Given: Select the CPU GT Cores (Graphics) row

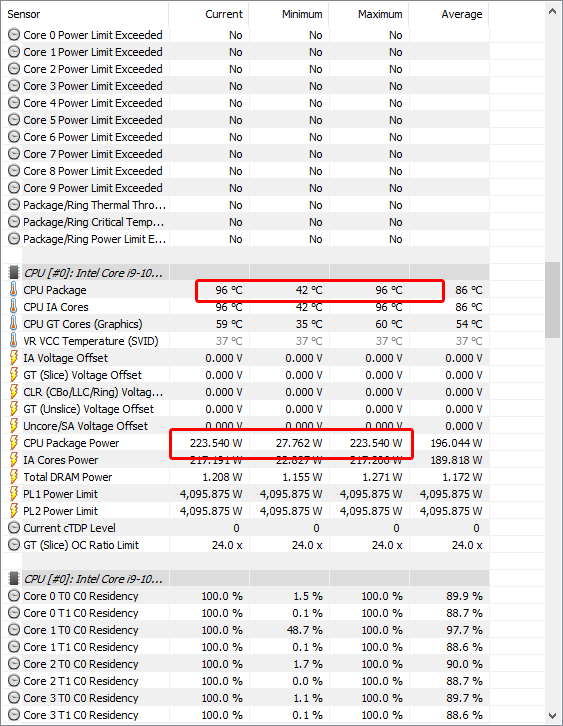Looking at the screenshot, I should click(245, 324).
